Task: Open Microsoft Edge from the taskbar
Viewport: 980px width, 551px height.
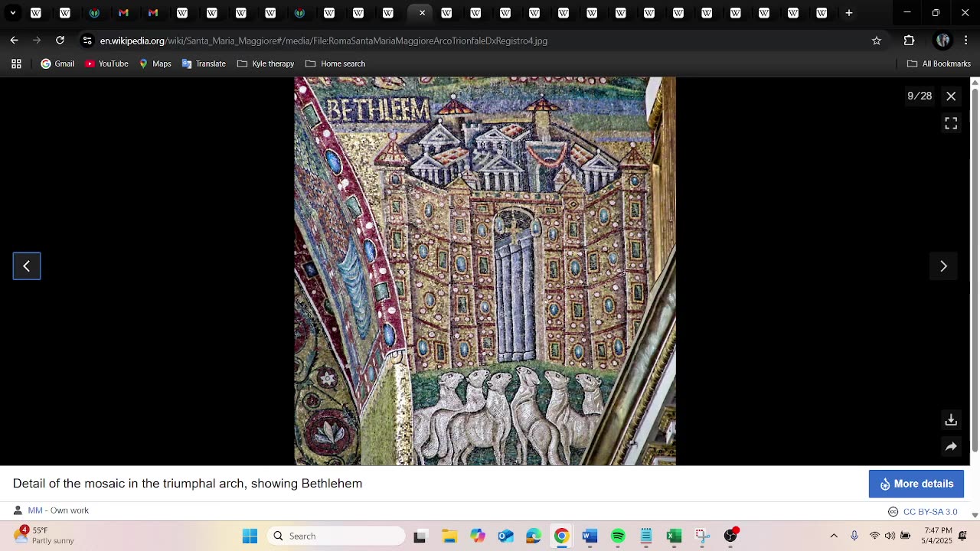Action: (x=534, y=536)
